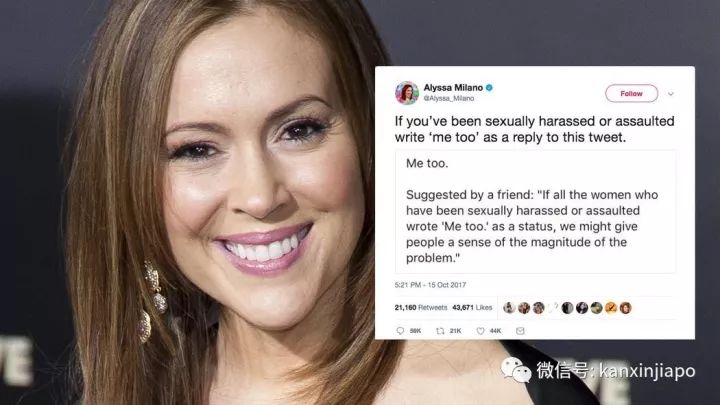Image resolution: width=720 pixels, height=405 pixels.
Task: Open the tweet author's round profile avatar
Action: point(407,93)
